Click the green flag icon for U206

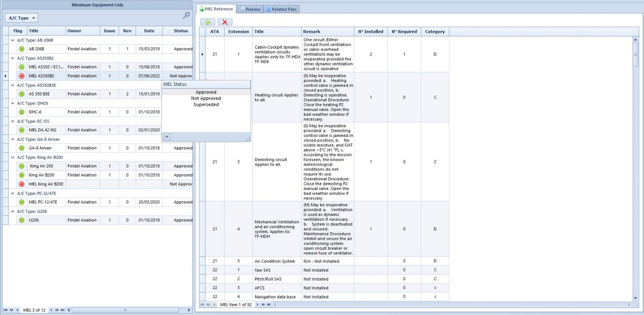pos(21,220)
